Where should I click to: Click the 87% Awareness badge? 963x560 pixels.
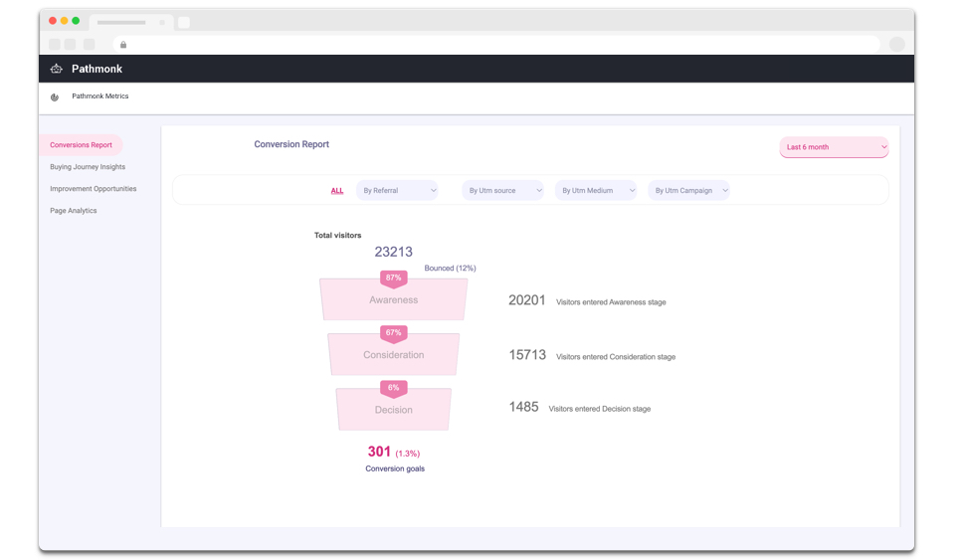(x=393, y=279)
